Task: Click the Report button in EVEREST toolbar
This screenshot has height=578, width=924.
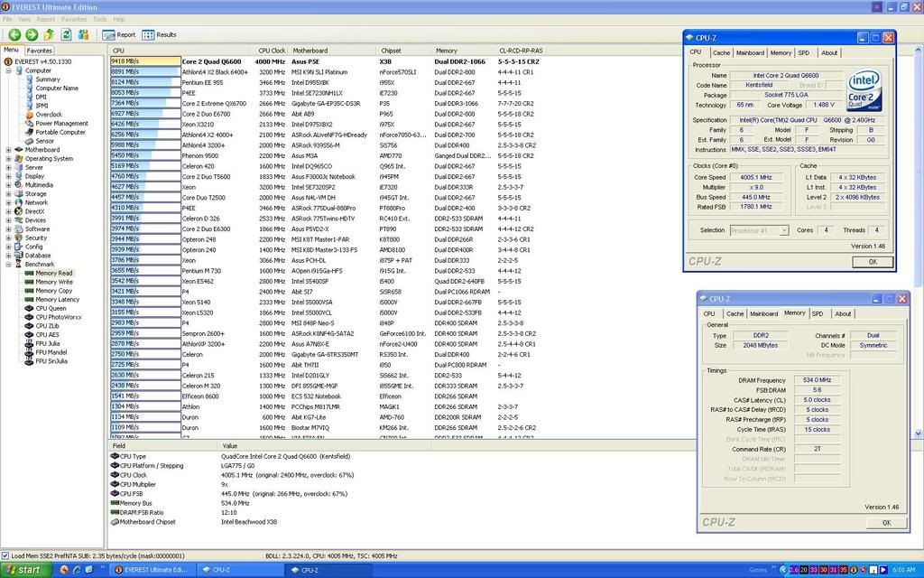Action: coord(119,35)
